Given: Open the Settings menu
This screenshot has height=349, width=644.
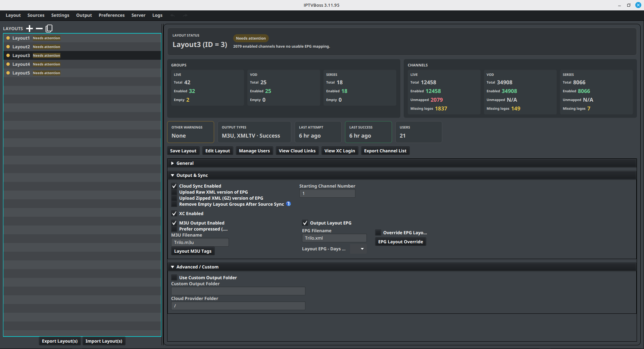Looking at the screenshot, I should coord(60,15).
